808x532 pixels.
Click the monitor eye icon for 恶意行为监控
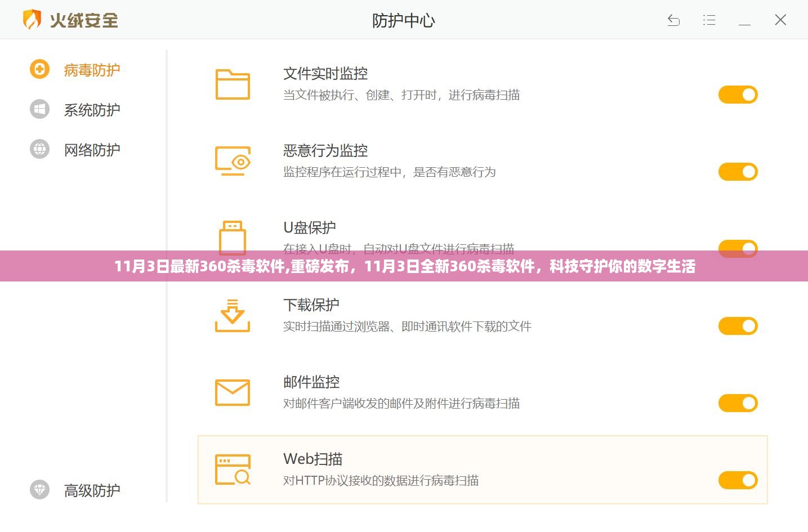pos(233,161)
